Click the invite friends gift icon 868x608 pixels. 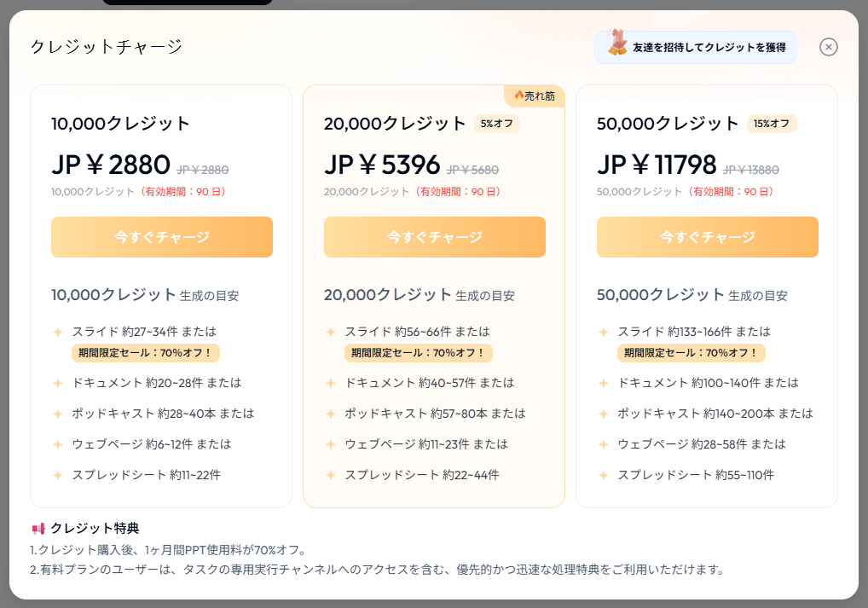pyautogui.click(x=617, y=43)
